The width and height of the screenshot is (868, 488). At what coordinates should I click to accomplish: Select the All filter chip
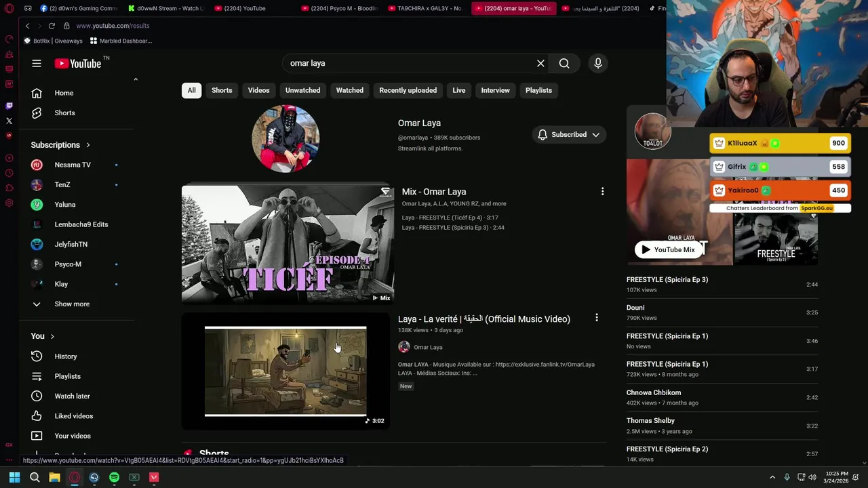point(192,90)
